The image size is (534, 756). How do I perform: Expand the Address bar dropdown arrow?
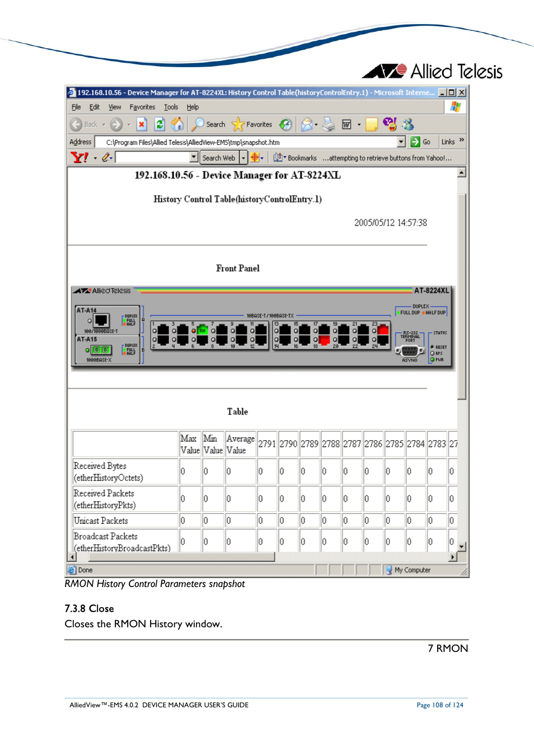click(x=401, y=142)
